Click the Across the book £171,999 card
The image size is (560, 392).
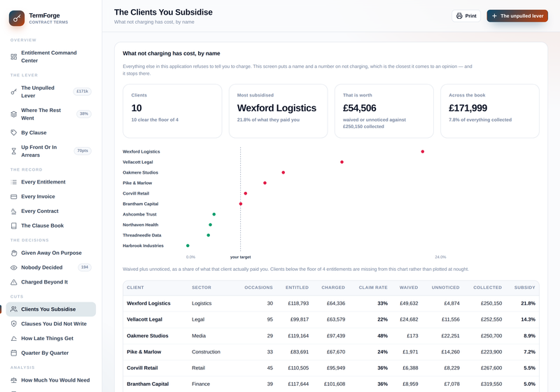[489, 111]
